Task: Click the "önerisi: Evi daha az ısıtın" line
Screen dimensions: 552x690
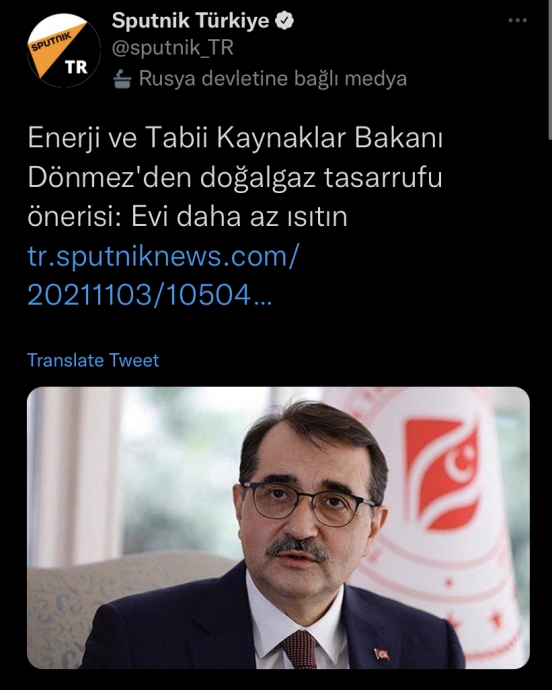Action: click(188, 217)
